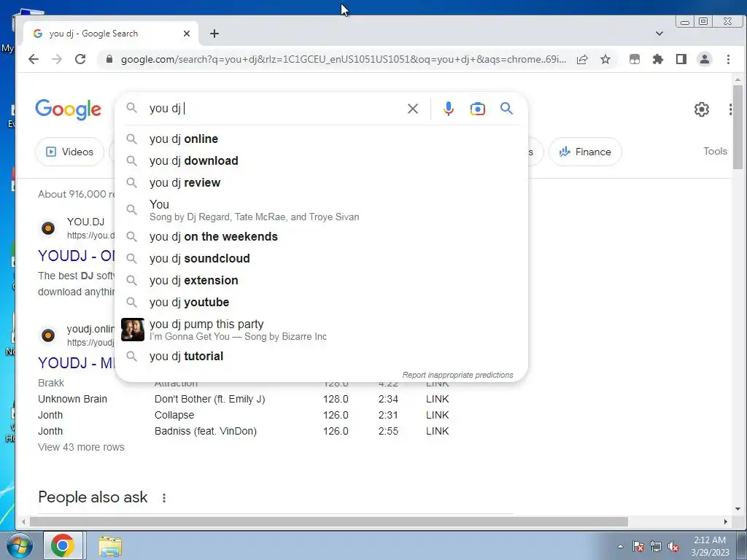Filter results by Videos
Viewport: 747px width, 560px height.
point(69,152)
